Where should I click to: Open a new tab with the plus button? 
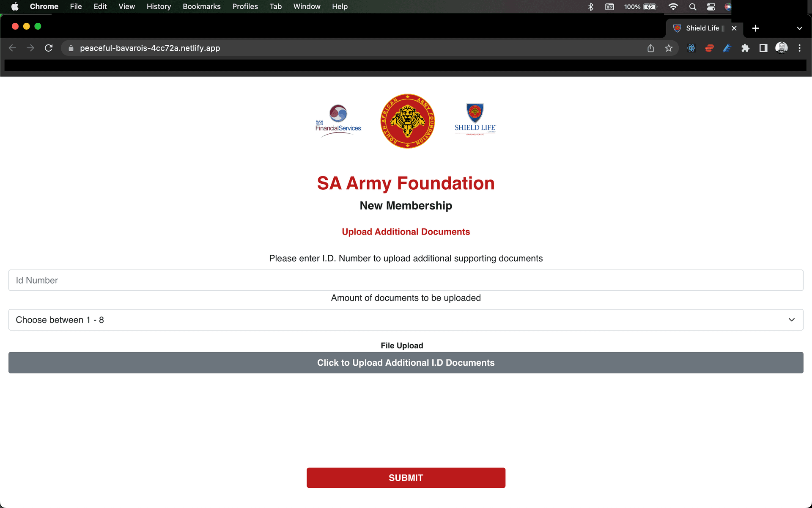(x=755, y=28)
